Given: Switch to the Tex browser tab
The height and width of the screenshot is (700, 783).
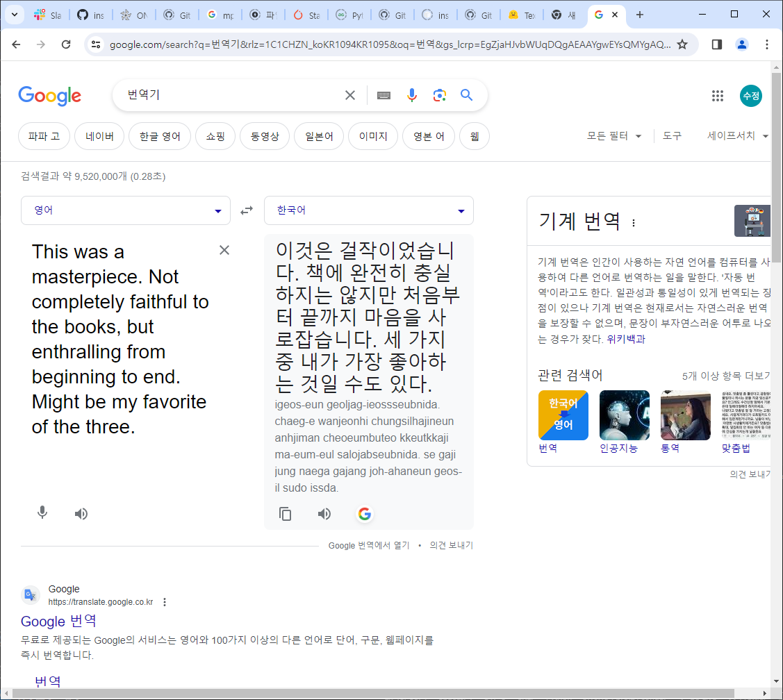Looking at the screenshot, I should (521, 15).
